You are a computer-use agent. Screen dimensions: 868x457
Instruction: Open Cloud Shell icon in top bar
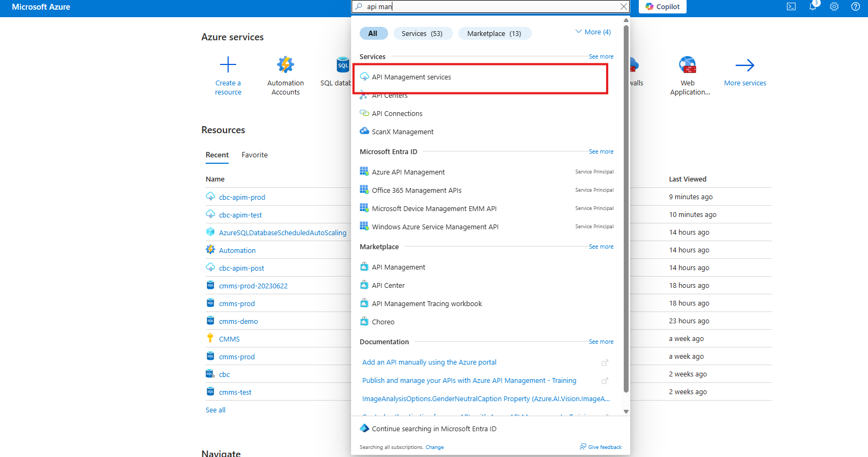coord(791,7)
